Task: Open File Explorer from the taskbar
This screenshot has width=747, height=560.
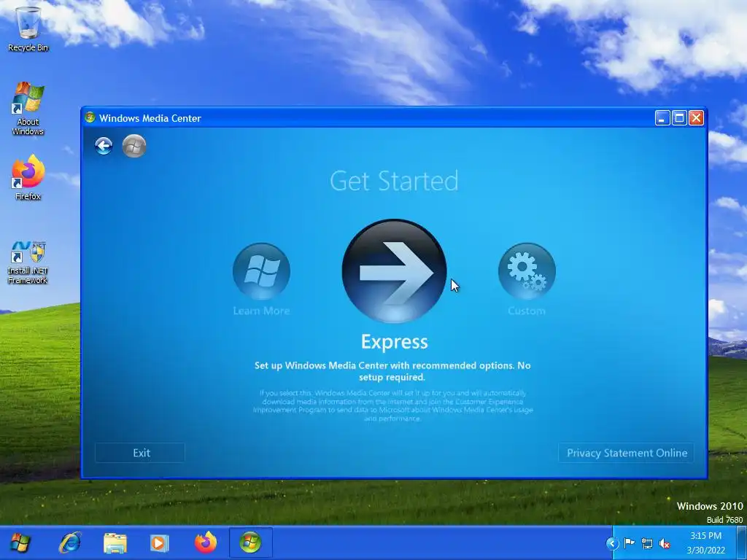Action: [115, 542]
